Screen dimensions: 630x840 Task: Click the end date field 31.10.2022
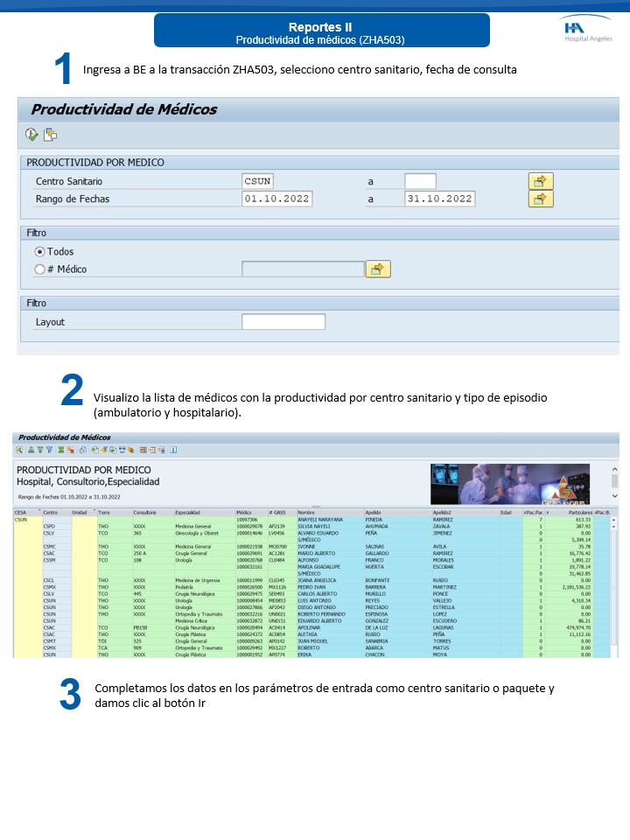tap(439, 199)
